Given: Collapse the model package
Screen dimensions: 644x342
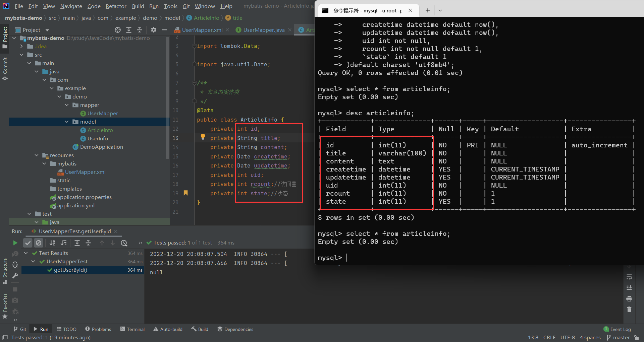Looking at the screenshot, I should tap(67, 122).
